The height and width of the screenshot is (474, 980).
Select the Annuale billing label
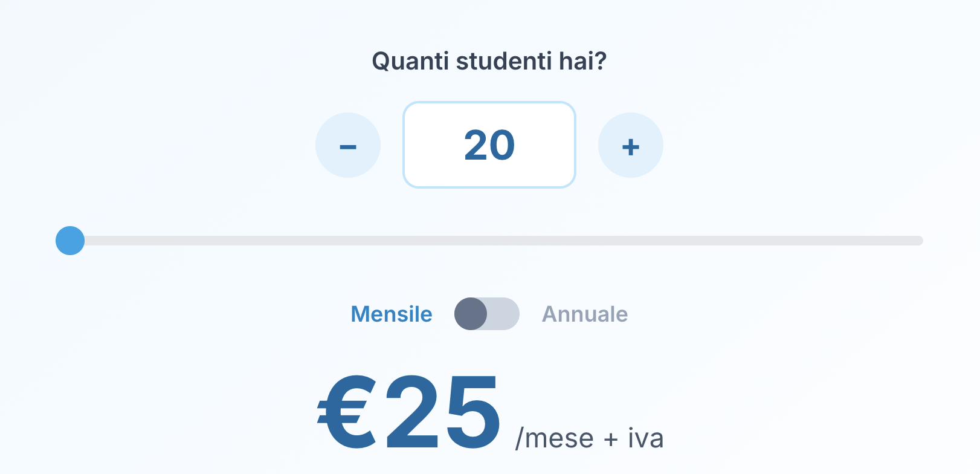(585, 314)
